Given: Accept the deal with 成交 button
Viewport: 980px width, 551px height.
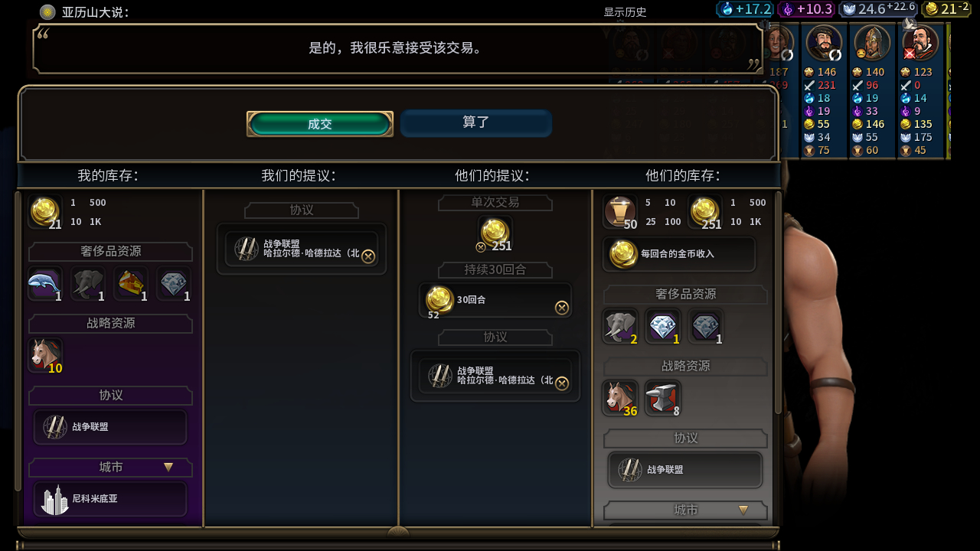Looking at the screenshot, I should pyautogui.click(x=320, y=124).
